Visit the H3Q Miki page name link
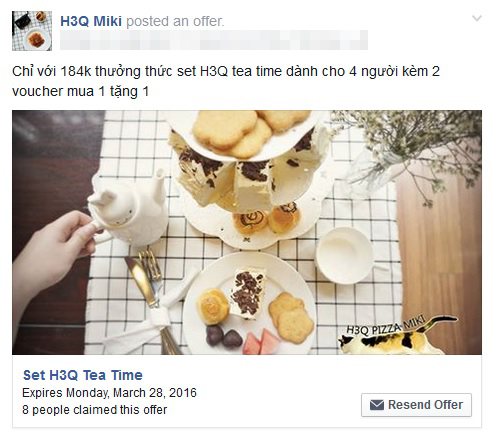The image size is (493, 433). [91, 21]
